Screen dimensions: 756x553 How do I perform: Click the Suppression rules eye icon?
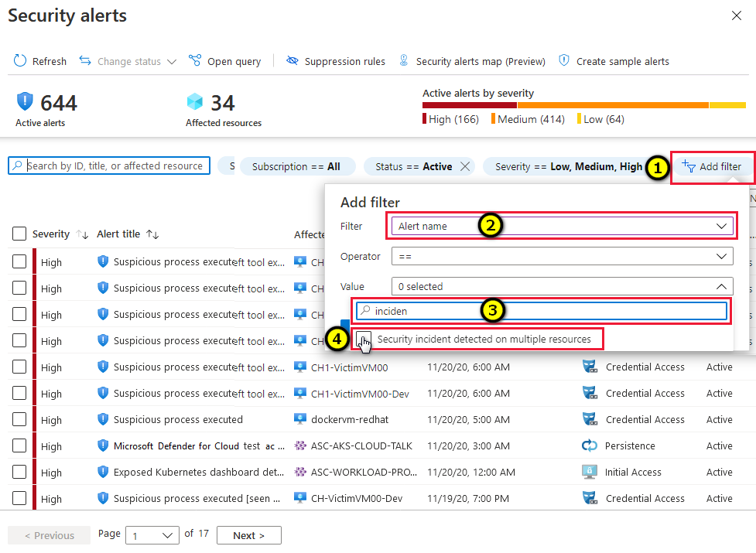(292, 60)
